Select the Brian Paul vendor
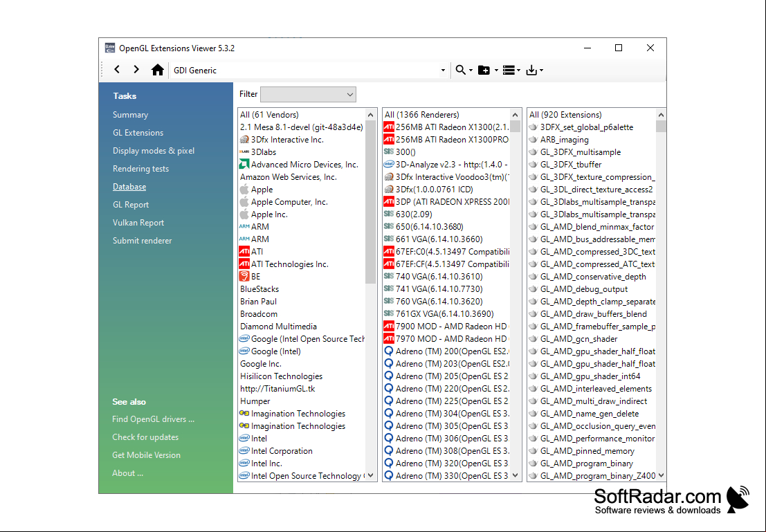766x532 pixels. (258, 302)
